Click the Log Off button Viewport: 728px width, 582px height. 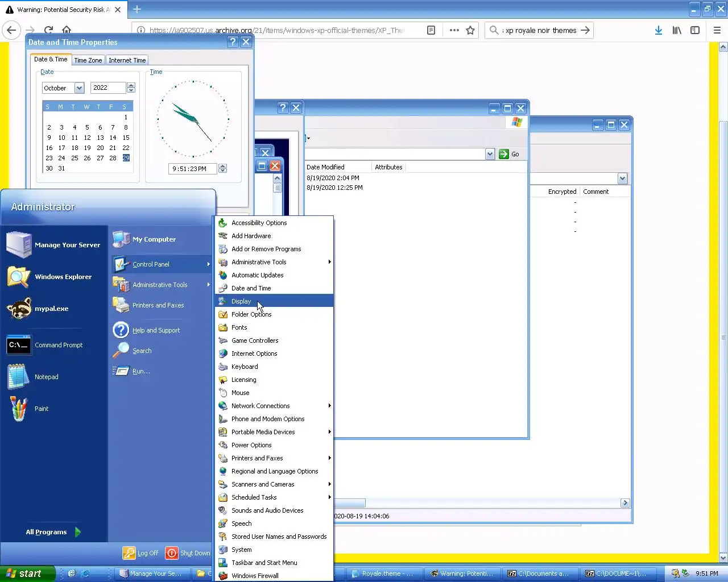pyautogui.click(x=141, y=553)
